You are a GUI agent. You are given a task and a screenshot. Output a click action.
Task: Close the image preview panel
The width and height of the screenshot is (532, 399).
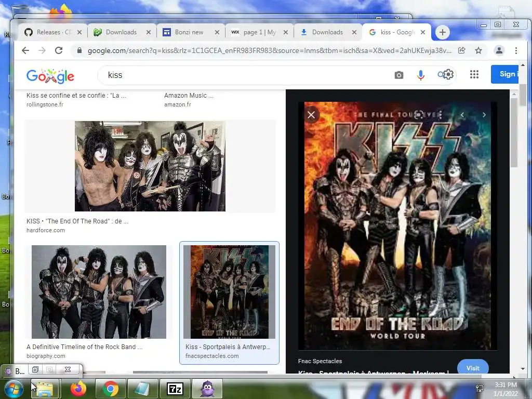(311, 115)
